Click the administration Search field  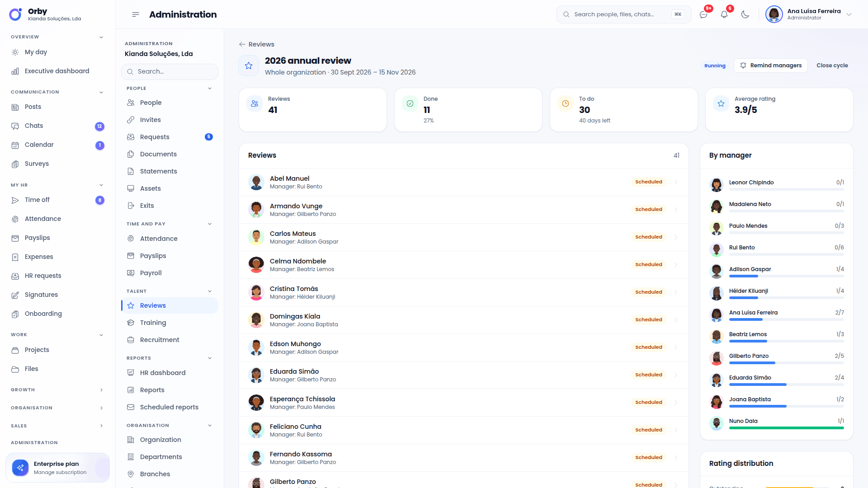(x=170, y=71)
